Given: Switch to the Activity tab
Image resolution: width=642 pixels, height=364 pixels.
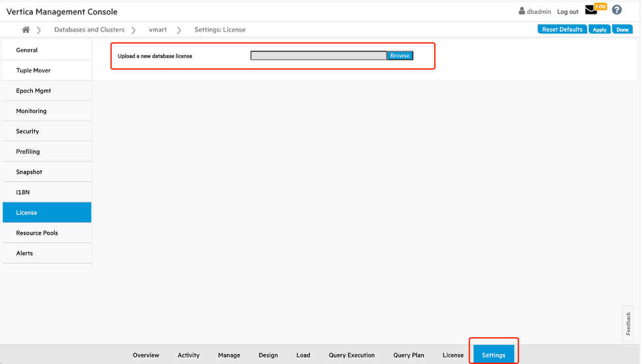Looking at the screenshot, I should [188, 355].
